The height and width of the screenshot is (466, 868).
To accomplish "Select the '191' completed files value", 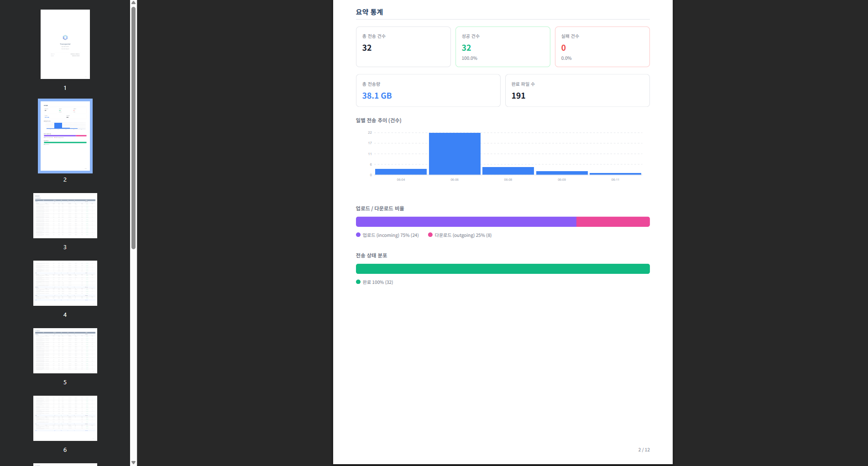I will tap(518, 96).
